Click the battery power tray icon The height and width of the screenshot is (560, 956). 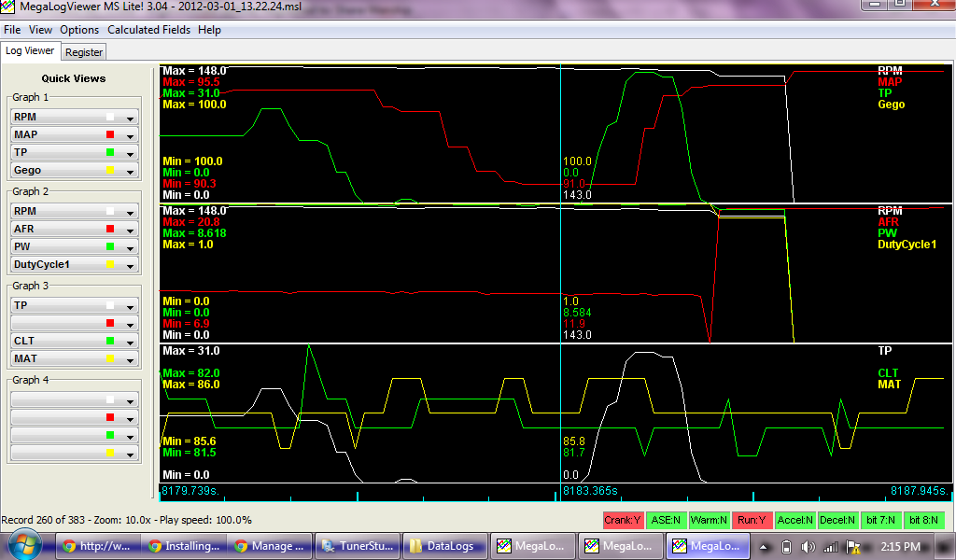[x=786, y=547]
